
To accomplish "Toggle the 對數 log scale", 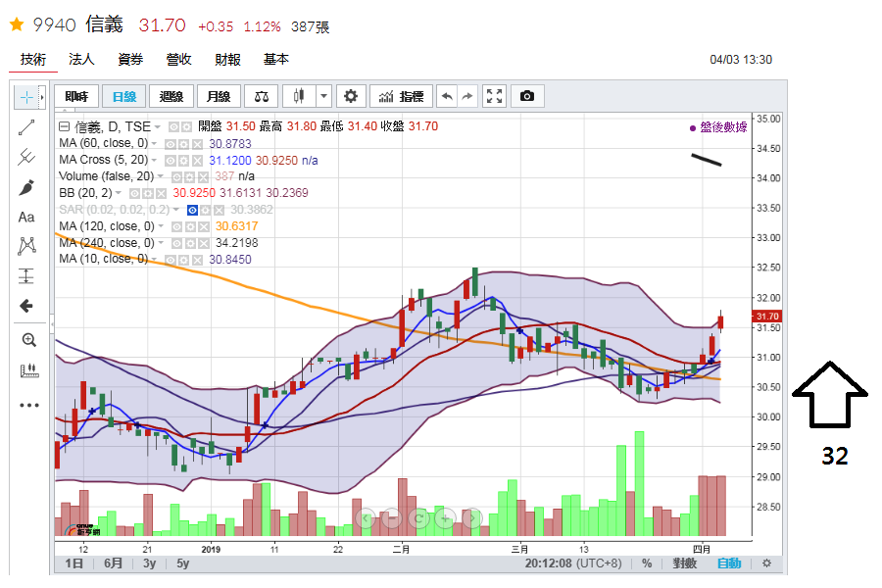I will pyautogui.click(x=685, y=563).
